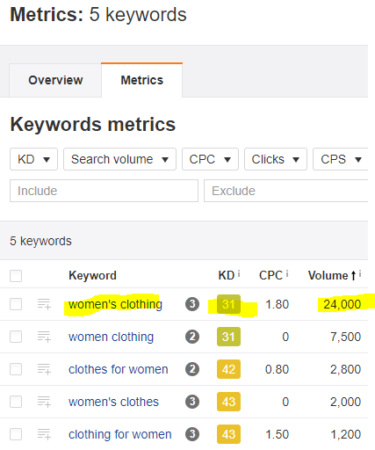The width and height of the screenshot is (375, 450).
Task: Expand the Clicks filter dropdown
Action: coord(275,159)
